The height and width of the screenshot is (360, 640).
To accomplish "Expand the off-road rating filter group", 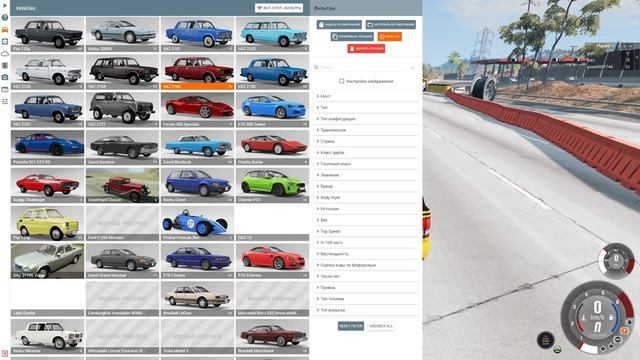I will click(366, 265).
